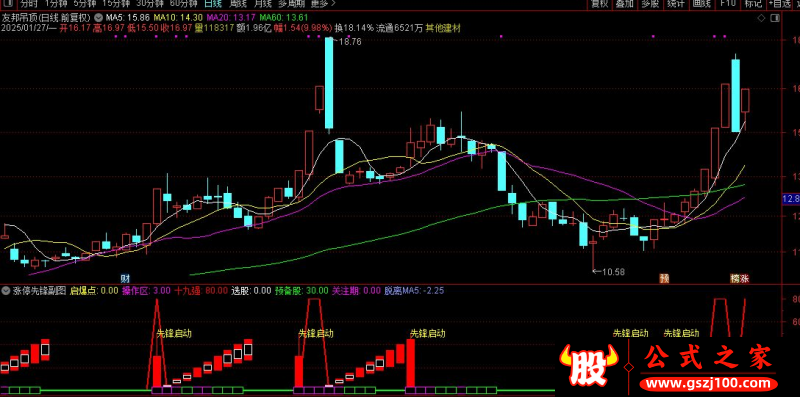Open the 复权 adjustment menu

tap(599, 4)
